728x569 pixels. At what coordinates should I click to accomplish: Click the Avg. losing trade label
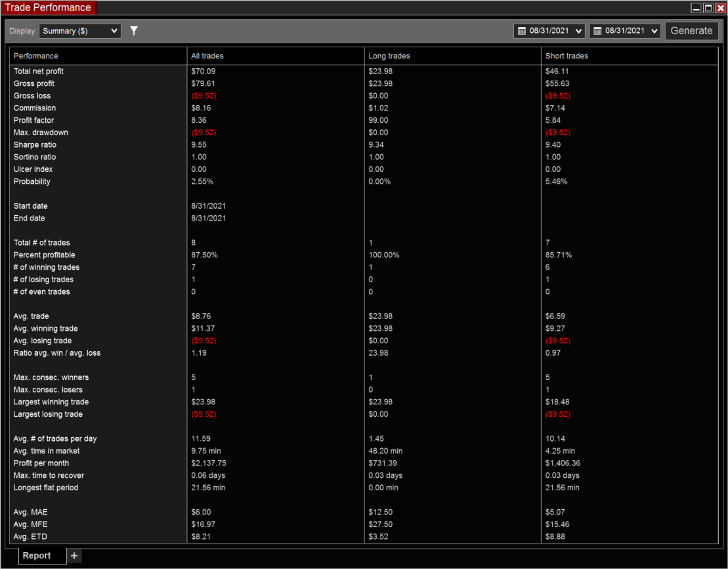coord(42,341)
